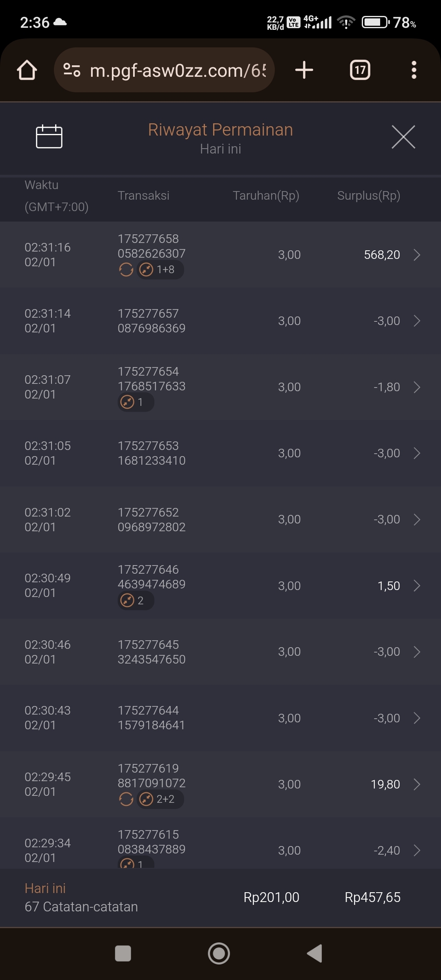Close the Riwayat Permainan panel
Screen dimensions: 441x980
[x=403, y=137]
